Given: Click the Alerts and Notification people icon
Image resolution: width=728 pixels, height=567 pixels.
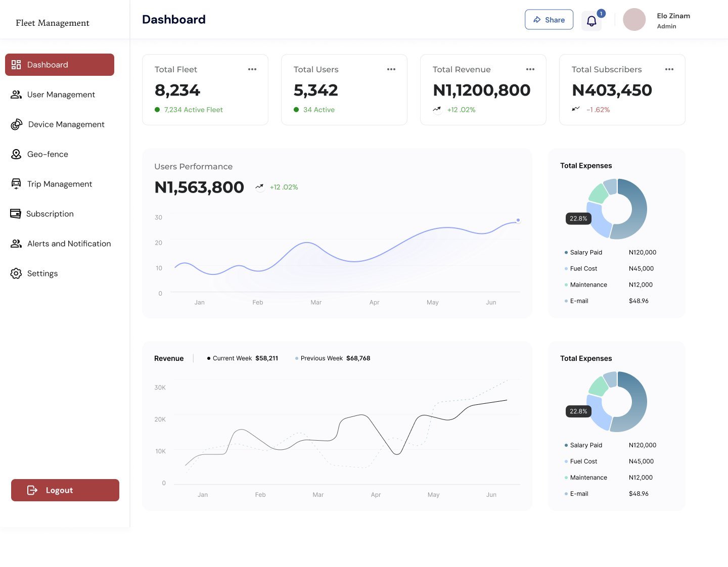Looking at the screenshot, I should [16, 244].
